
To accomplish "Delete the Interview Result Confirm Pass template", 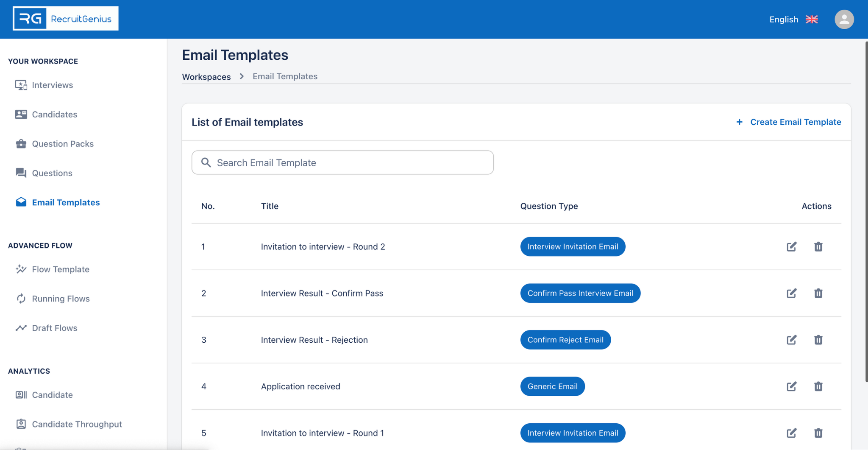I will (818, 293).
